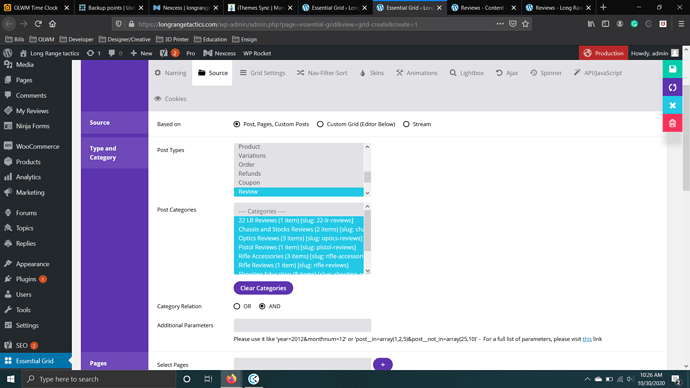
Task: Switch to Nav-Filter-Sort tab
Action: pos(322,73)
